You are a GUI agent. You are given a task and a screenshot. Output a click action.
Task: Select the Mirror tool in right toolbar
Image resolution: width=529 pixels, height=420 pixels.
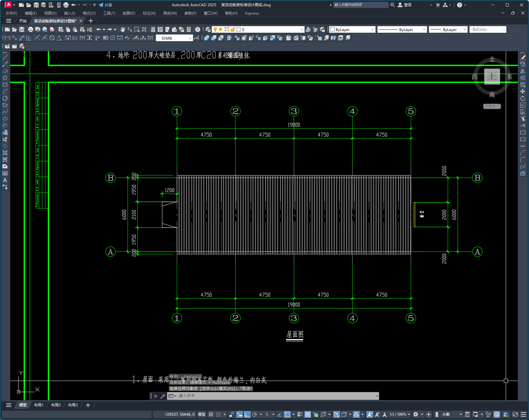tap(523, 71)
